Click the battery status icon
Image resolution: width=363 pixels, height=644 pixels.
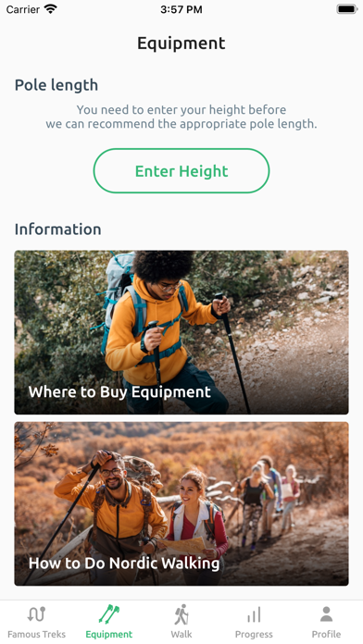[347, 9]
